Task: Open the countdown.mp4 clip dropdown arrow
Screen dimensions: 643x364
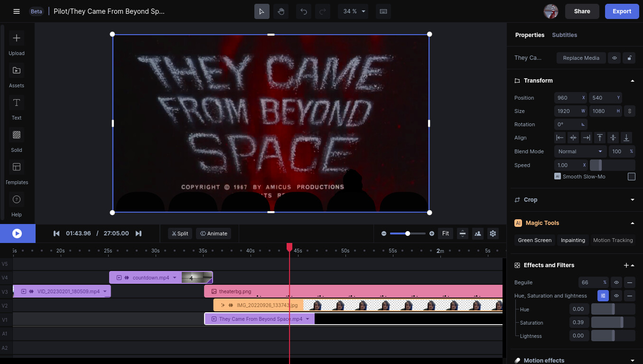Action: (175, 278)
